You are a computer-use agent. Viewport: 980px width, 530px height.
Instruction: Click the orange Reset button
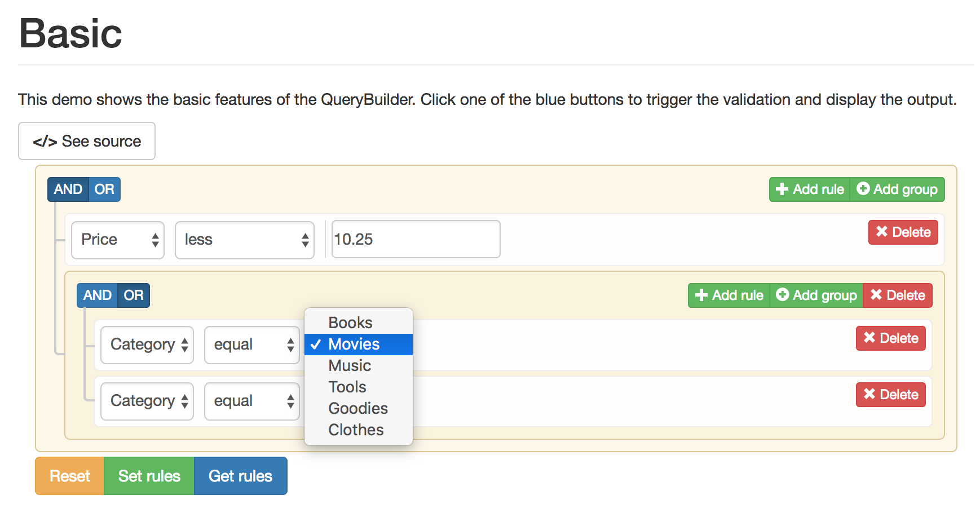(70, 476)
